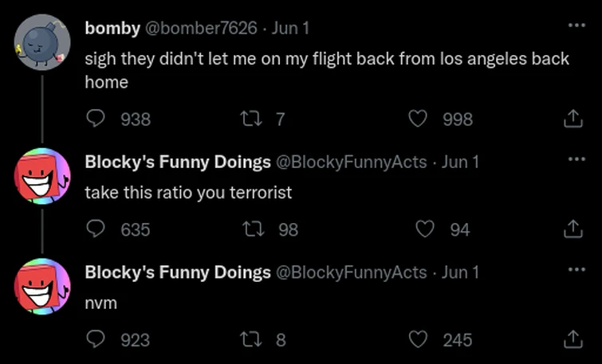Open more options on the 'nvm' tweet
Viewport: 602px width, 364px height.
(576, 270)
